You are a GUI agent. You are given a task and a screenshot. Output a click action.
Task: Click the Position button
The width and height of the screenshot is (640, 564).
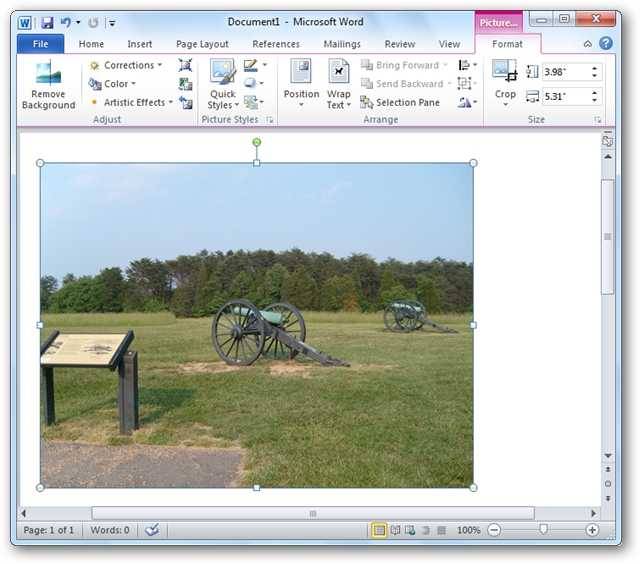coord(301,84)
